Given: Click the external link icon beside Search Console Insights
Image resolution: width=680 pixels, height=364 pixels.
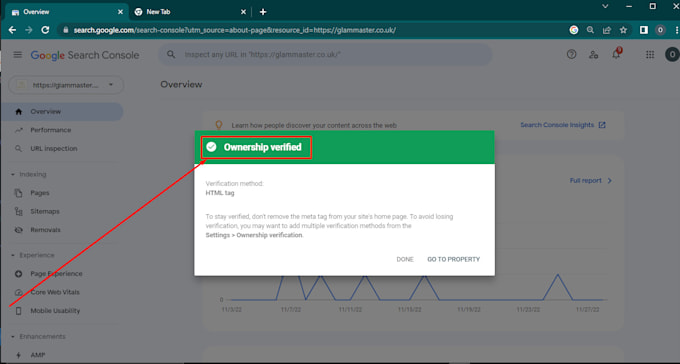Looking at the screenshot, I should point(602,125).
